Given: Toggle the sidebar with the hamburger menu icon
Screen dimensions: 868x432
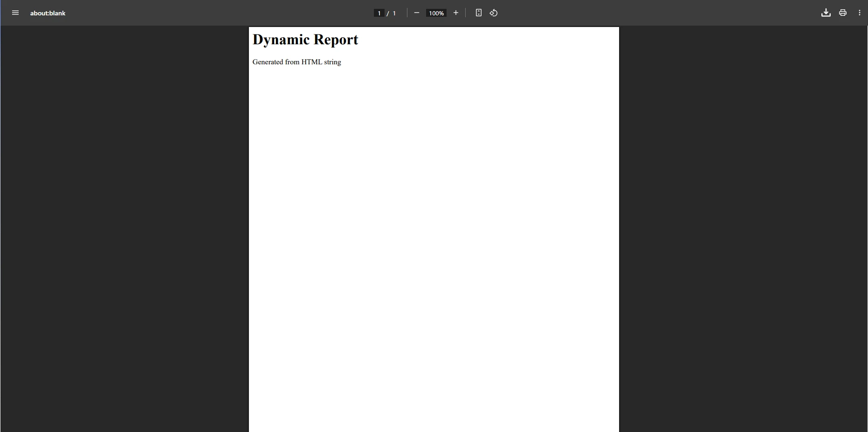Looking at the screenshot, I should [15, 13].
